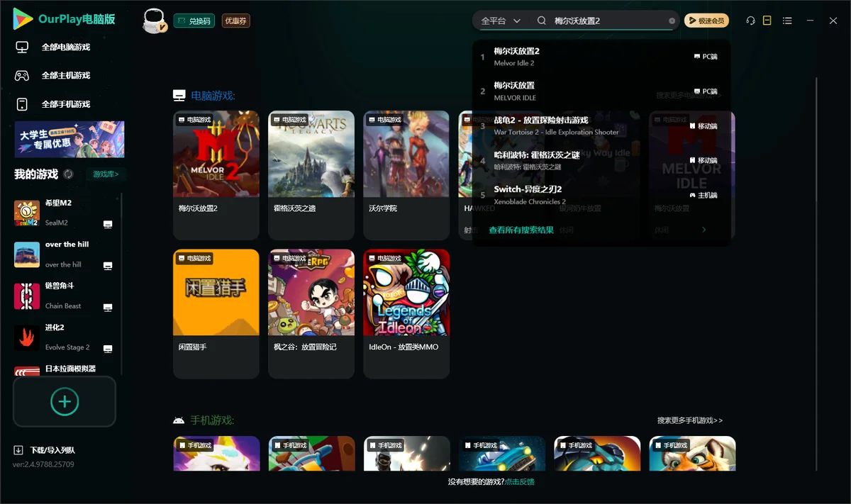Click 搜索更多手机游戏>> link
Screen dimensions: 851x504
(690, 420)
